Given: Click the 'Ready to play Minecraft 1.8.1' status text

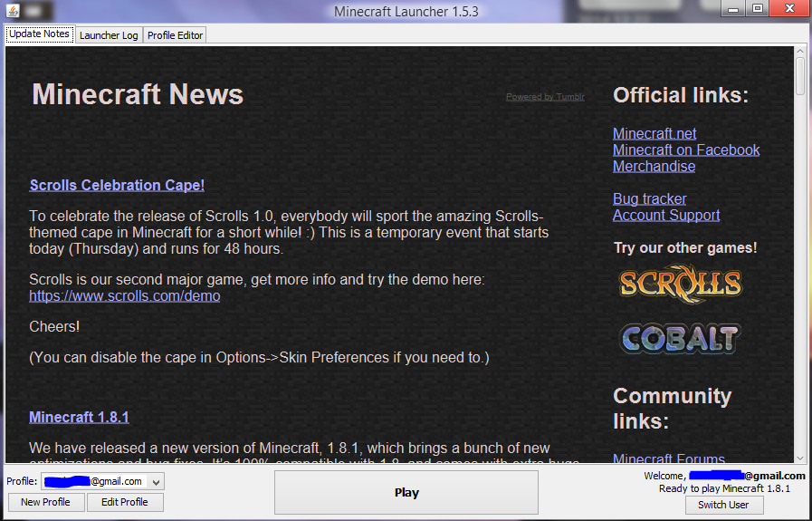Looking at the screenshot, I should (x=724, y=488).
